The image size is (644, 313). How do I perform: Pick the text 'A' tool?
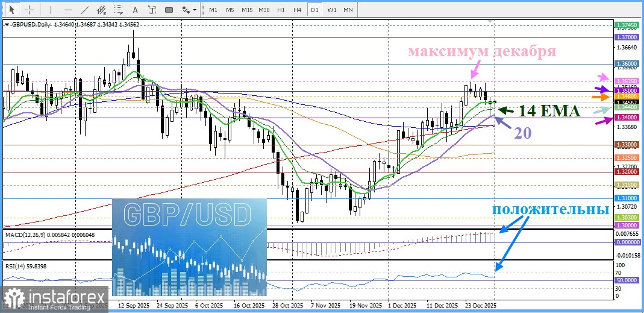(x=136, y=10)
